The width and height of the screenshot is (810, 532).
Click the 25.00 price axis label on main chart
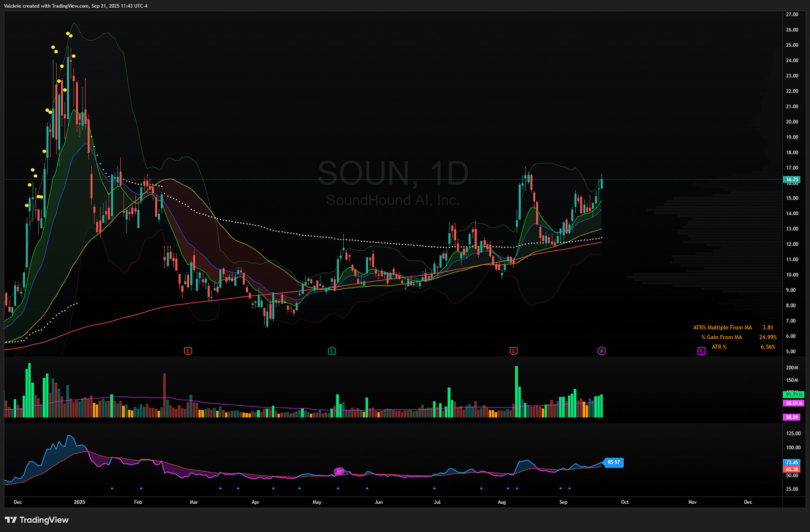[792, 45]
